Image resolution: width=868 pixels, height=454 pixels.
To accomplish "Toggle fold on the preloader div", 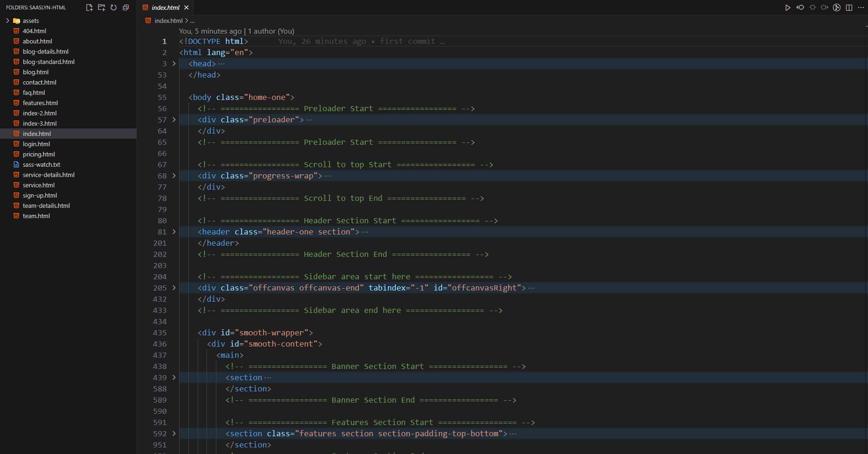I will pos(174,120).
